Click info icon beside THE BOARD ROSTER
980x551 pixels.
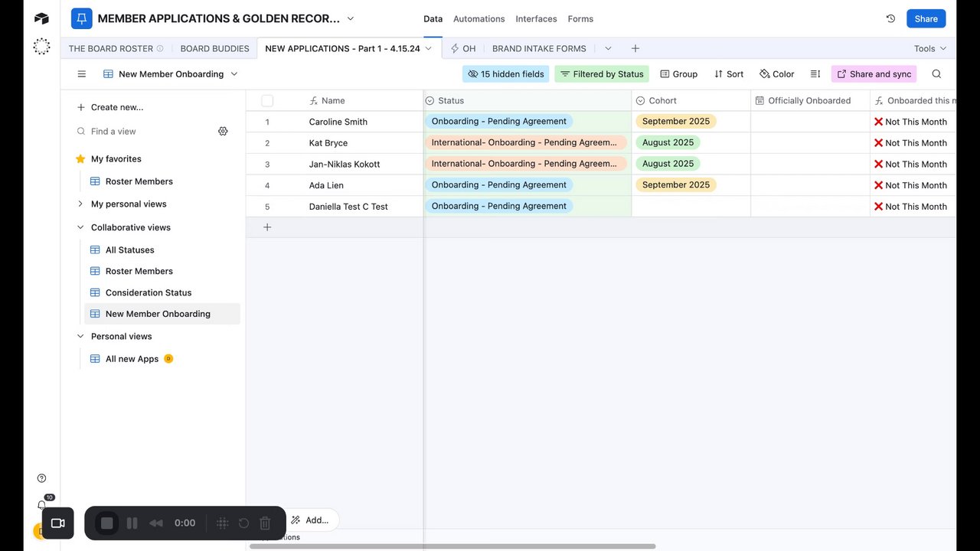pyautogui.click(x=160, y=48)
